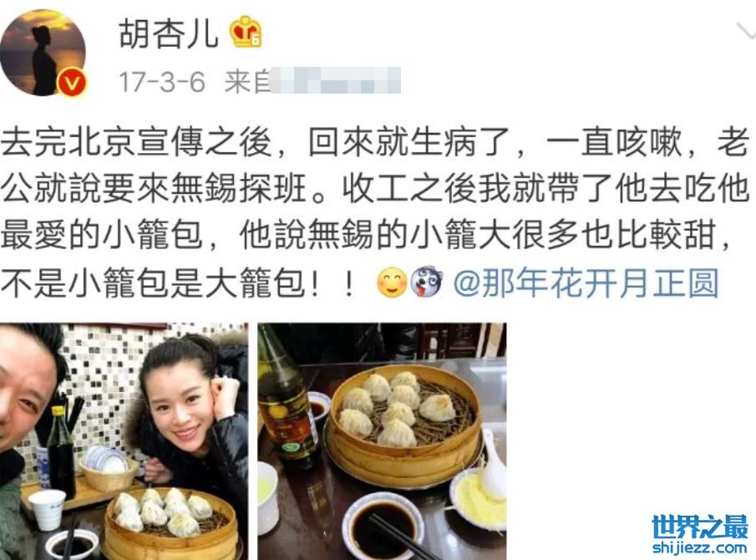
Task: Click the 世界之最 watermark logo
Action: 699,527
